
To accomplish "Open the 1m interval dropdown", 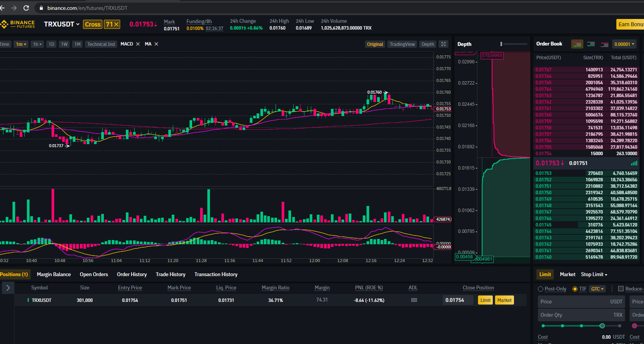I will 21,44.
